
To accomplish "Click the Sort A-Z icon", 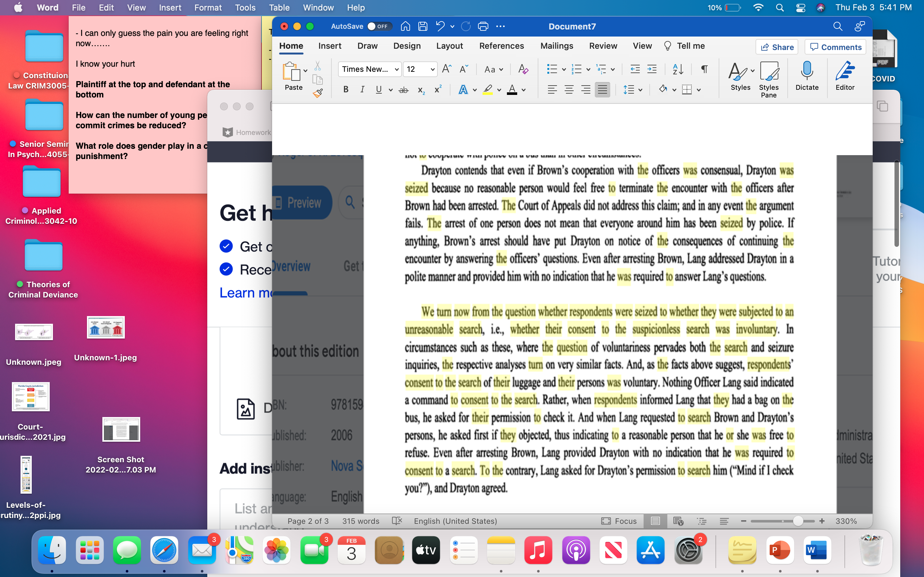I will 678,69.
